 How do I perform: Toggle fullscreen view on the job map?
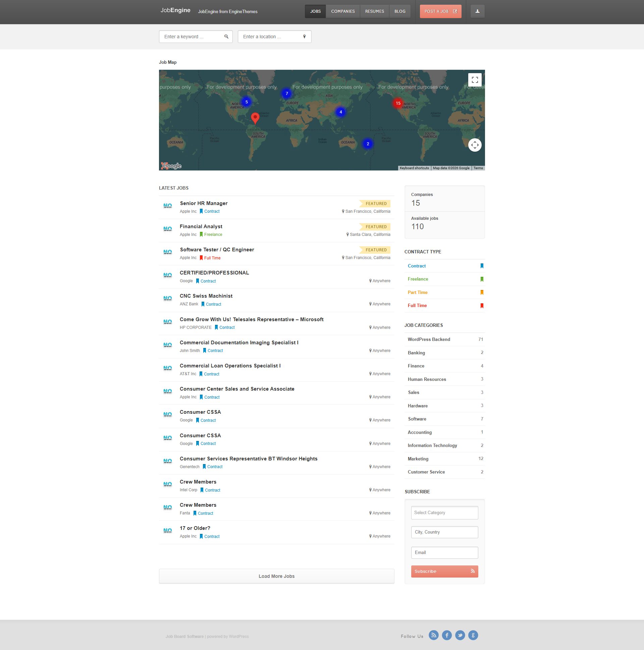click(x=475, y=80)
